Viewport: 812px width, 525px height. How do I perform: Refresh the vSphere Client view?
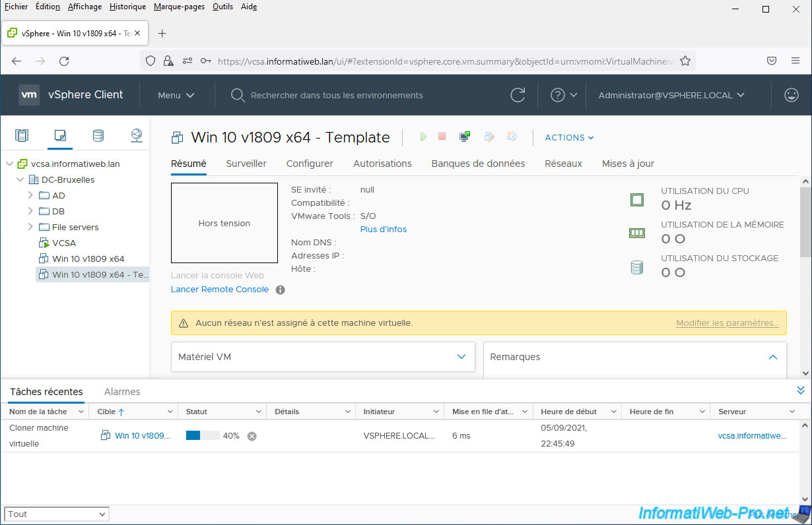point(518,95)
